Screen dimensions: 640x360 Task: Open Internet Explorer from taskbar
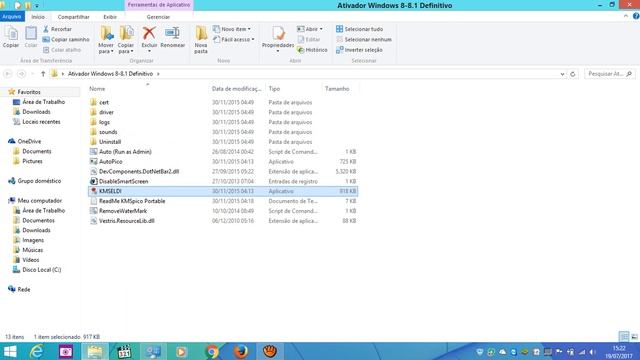coord(37,351)
